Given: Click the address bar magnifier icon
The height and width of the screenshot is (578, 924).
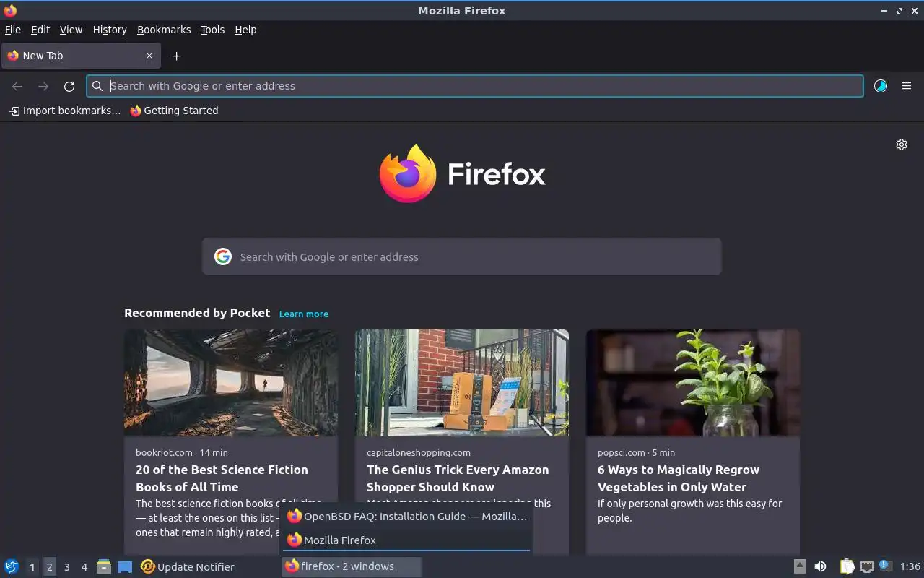Looking at the screenshot, I should click(x=97, y=86).
